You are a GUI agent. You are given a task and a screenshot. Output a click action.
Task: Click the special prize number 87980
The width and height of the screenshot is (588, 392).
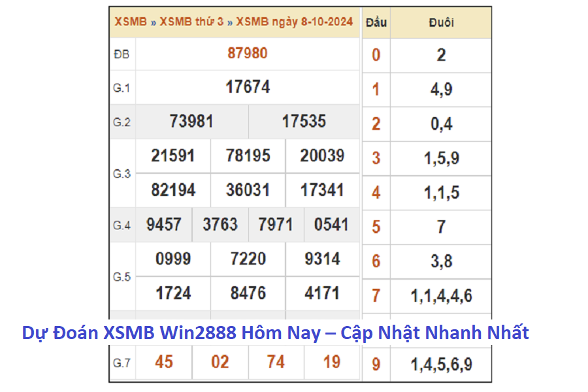pos(248,53)
